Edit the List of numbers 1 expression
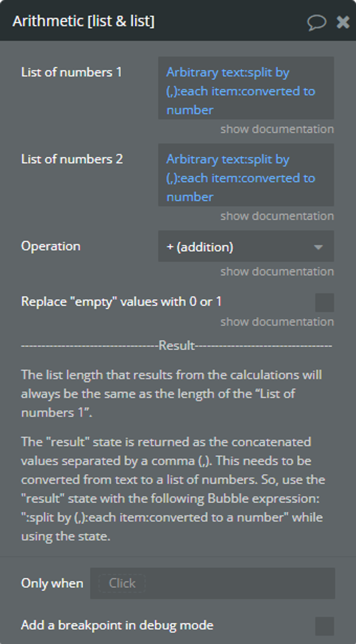 (x=246, y=88)
